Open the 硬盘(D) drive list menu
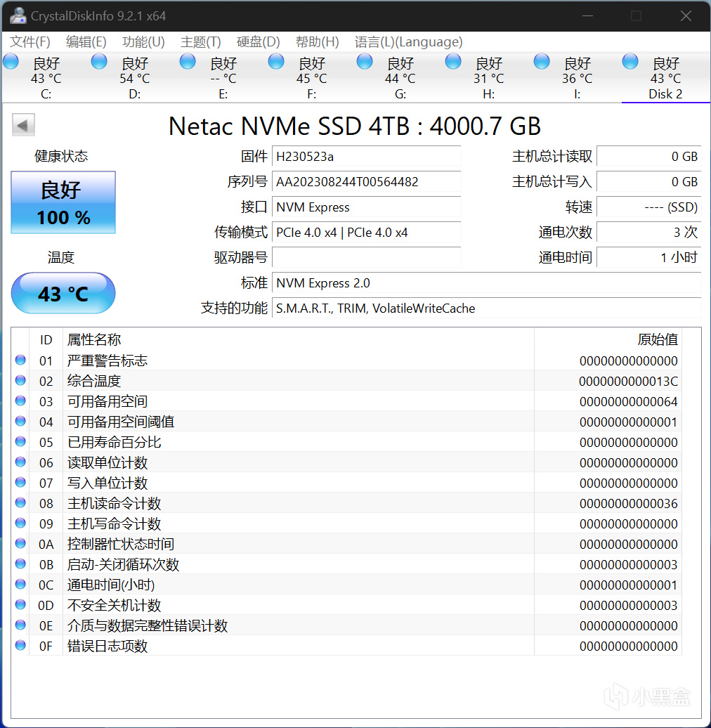Screen dimensions: 711x728 point(258,42)
